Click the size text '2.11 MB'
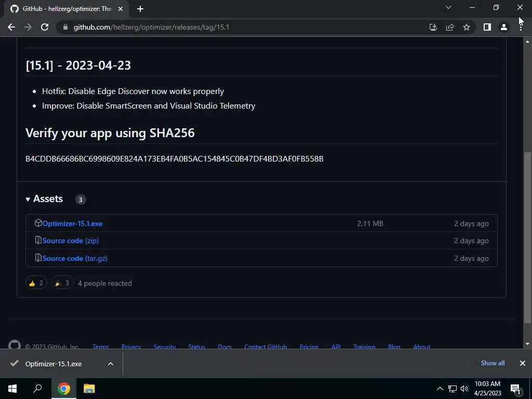 click(x=370, y=223)
